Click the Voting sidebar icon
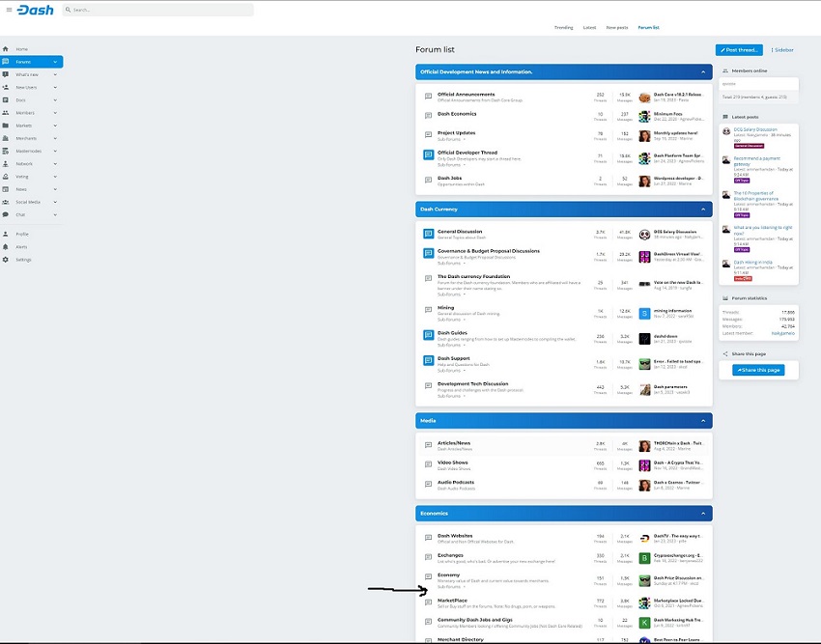The height and width of the screenshot is (644, 821). (5, 177)
